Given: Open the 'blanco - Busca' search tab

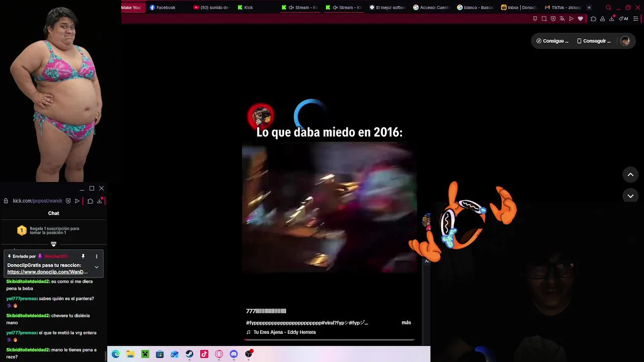Looking at the screenshot, I should (475, 8).
